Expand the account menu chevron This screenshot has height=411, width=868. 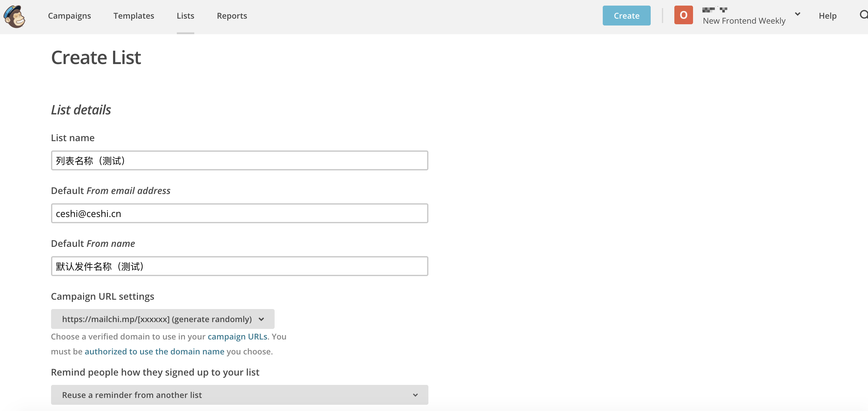point(797,14)
